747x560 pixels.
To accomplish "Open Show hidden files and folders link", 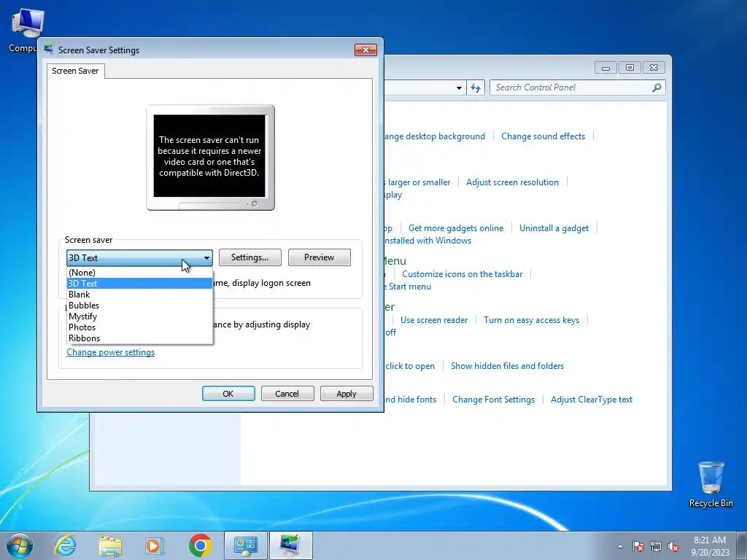I will (x=508, y=366).
